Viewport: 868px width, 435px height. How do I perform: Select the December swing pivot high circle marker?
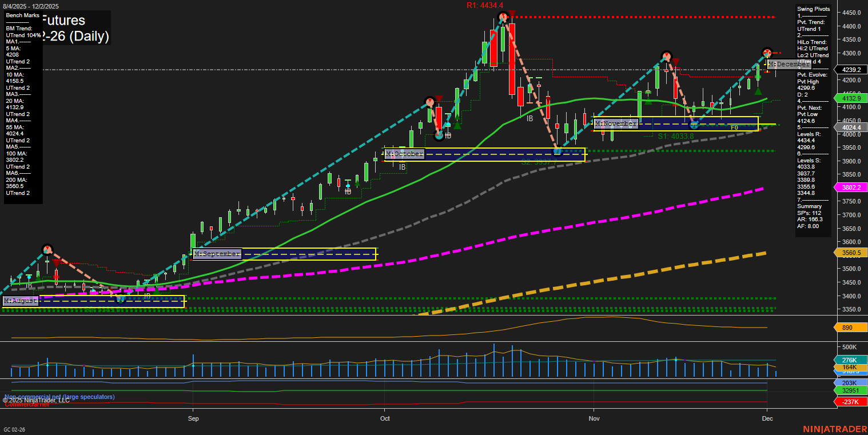[767, 53]
